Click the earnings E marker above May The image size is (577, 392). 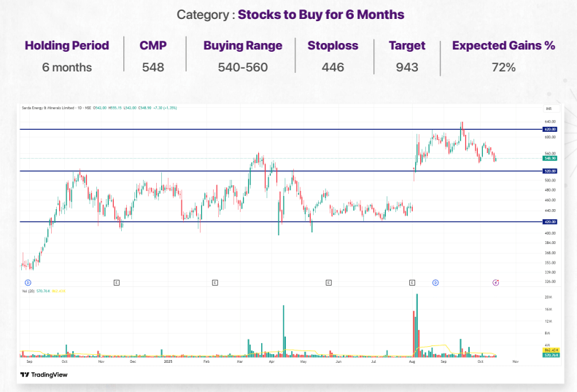(329, 281)
